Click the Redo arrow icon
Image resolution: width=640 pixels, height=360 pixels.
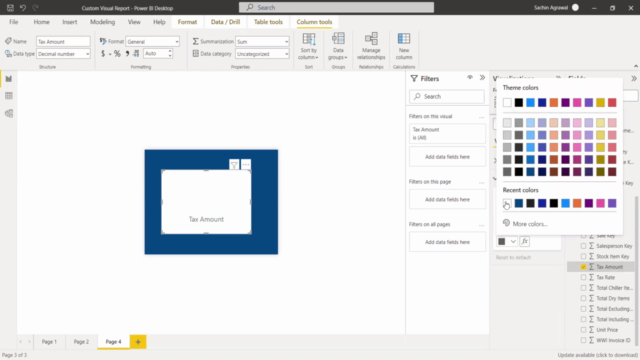[x=35, y=8]
